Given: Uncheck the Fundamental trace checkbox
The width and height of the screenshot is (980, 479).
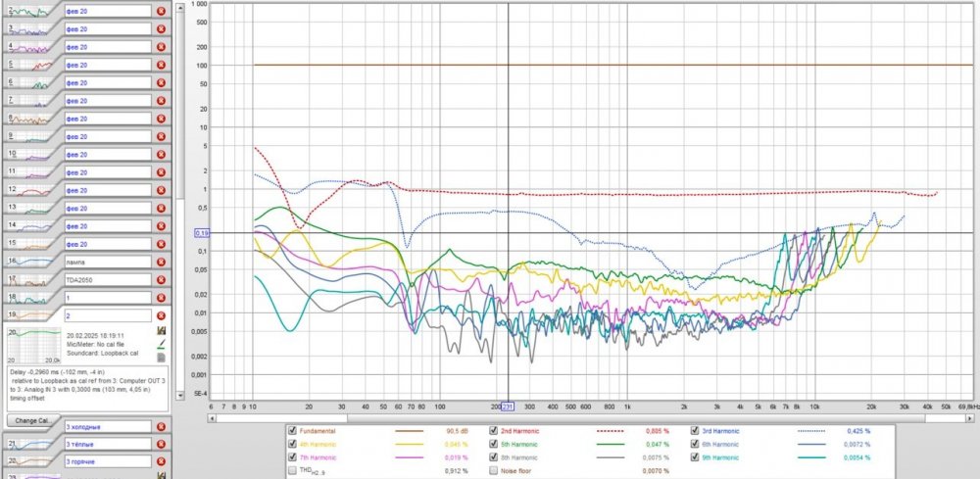Looking at the screenshot, I should [292, 430].
